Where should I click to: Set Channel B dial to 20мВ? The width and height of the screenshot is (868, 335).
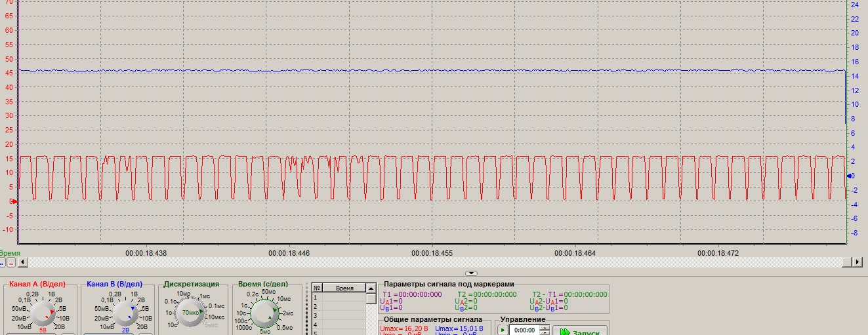[100, 318]
